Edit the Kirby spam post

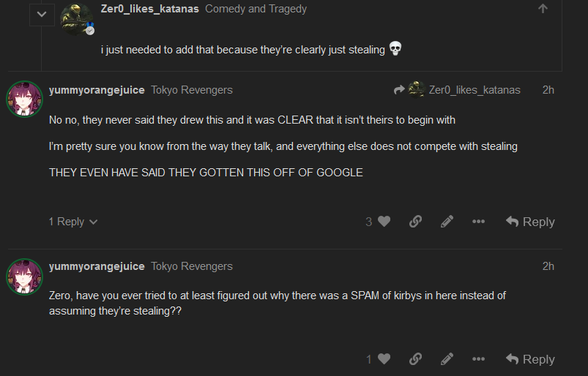pyautogui.click(x=447, y=359)
